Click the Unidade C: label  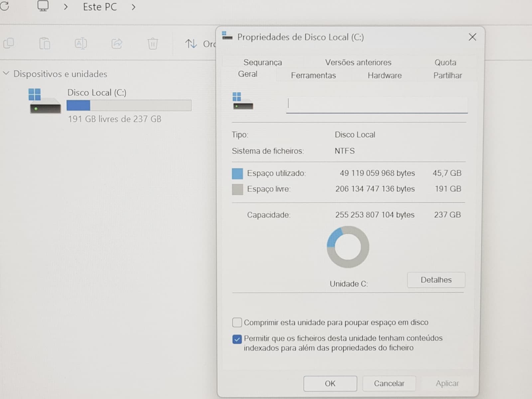(x=348, y=284)
